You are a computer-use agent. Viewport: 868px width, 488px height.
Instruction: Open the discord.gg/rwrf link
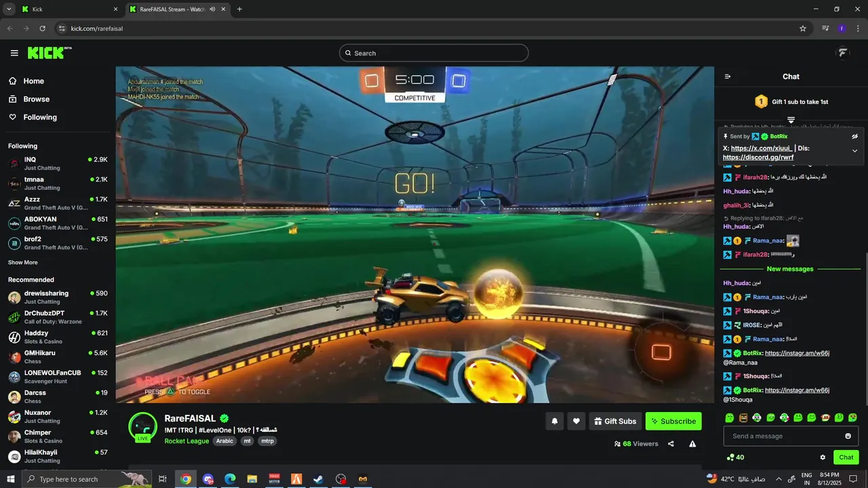[x=758, y=157]
